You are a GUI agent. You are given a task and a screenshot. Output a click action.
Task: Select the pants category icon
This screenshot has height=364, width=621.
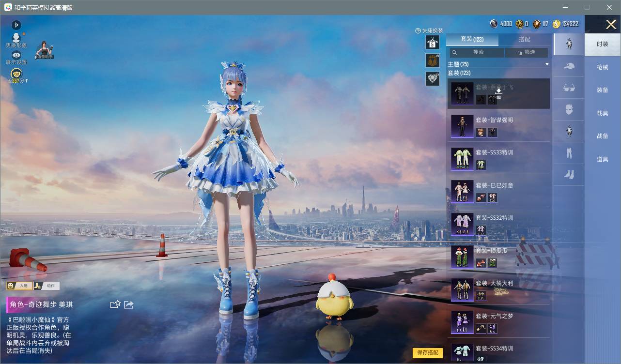[569, 153]
